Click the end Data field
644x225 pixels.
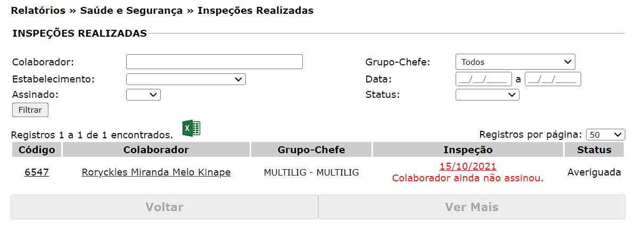[x=552, y=79]
